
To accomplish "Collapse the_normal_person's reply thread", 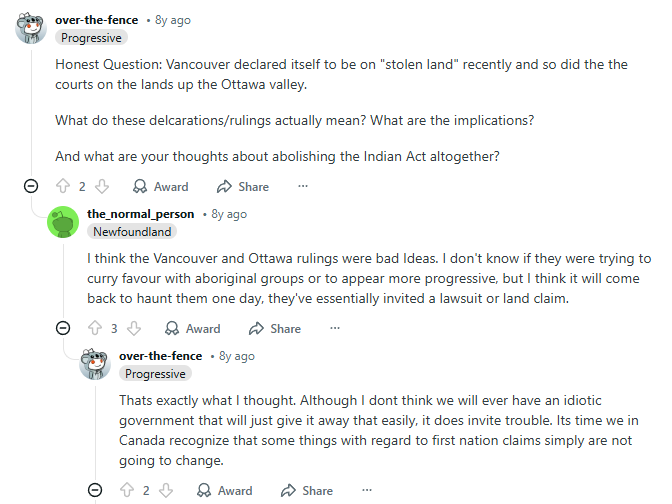I will [x=63, y=328].
